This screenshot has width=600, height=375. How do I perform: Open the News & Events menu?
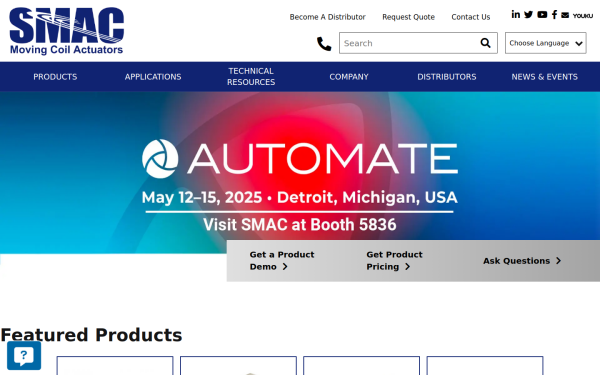(x=545, y=77)
